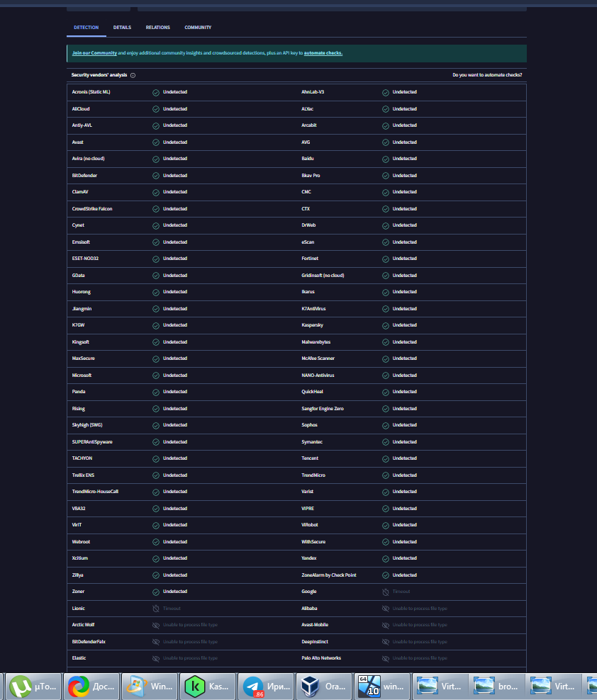The width and height of the screenshot is (597, 700).
Task: Click 'Do you want to automate checks?'
Action: pyautogui.click(x=487, y=75)
